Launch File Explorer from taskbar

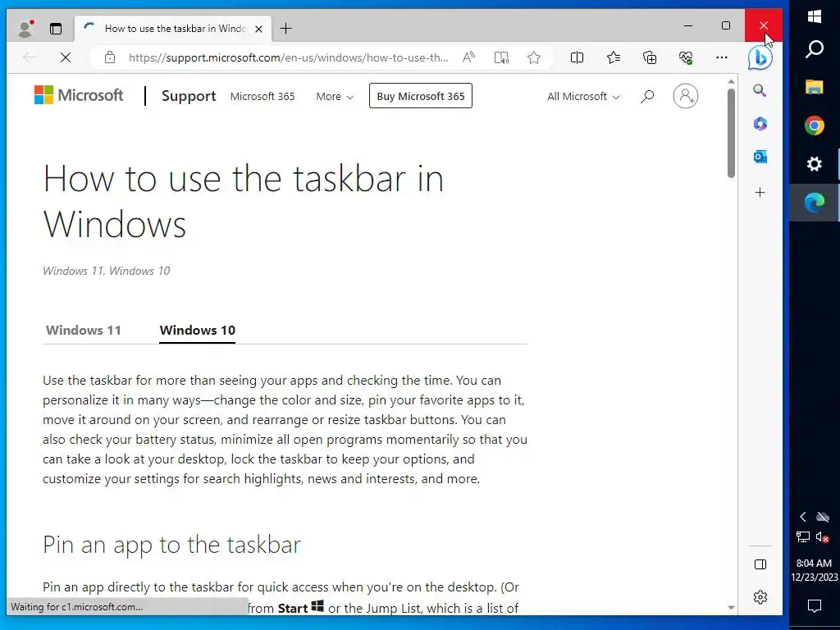pyautogui.click(x=815, y=87)
